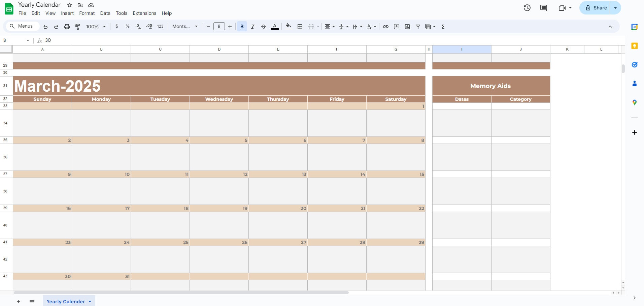The height and width of the screenshot is (306, 644).
Task: Decrease decimal places icon
Action: pyautogui.click(x=138, y=26)
